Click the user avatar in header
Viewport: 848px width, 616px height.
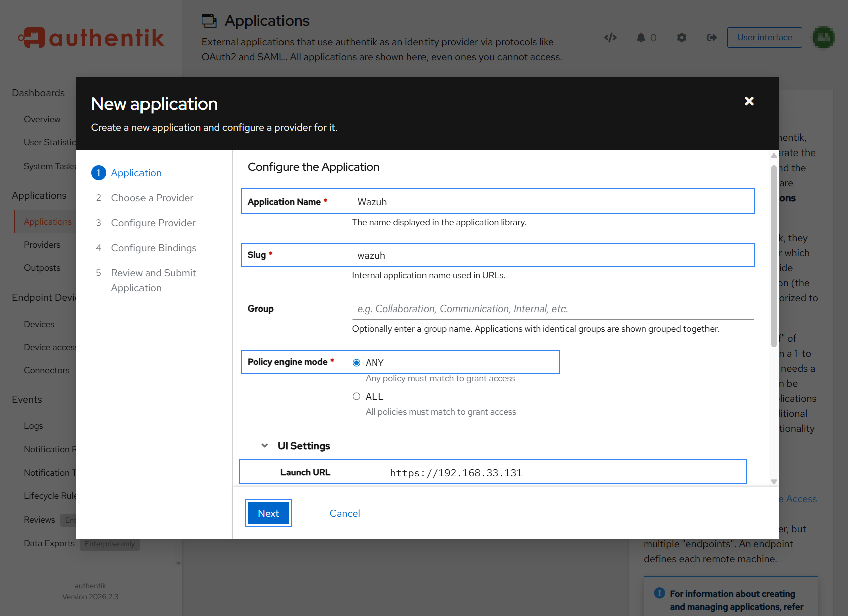click(x=823, y=37)
